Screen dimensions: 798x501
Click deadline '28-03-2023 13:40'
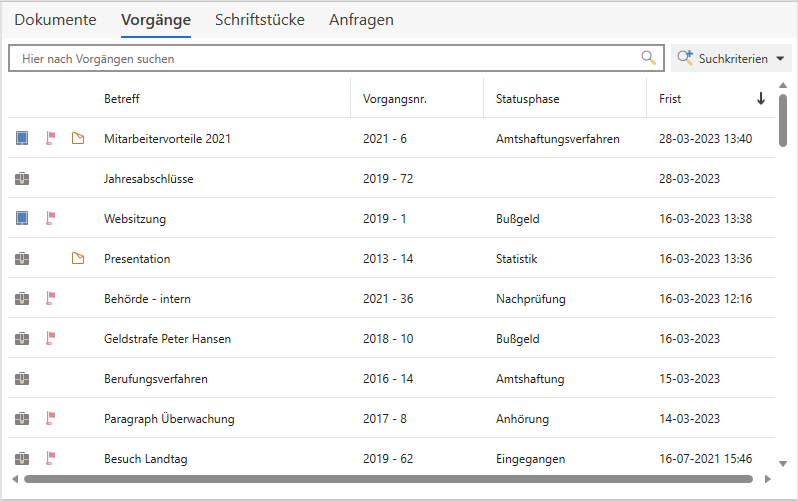tap(705, 138)
